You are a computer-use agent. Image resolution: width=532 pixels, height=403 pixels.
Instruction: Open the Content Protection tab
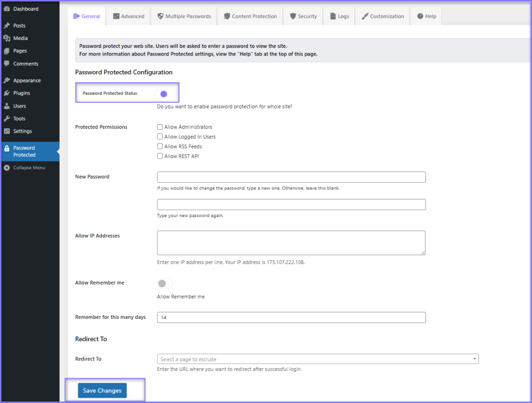(x=250, y=17)
